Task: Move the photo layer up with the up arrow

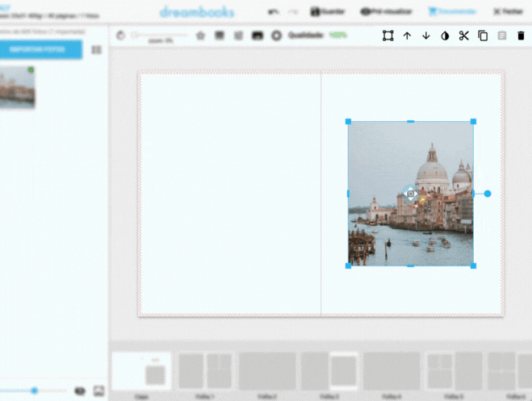Action: click(407, 36)
